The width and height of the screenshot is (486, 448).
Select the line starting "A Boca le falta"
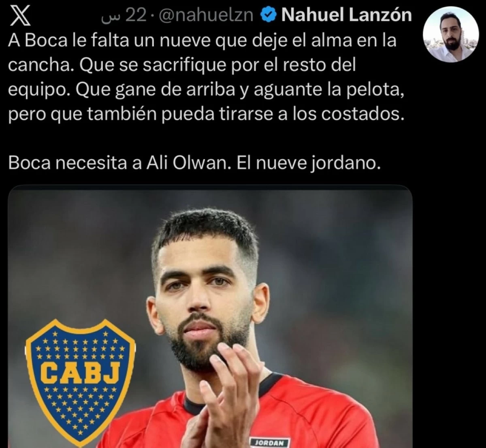coord(202,41)
